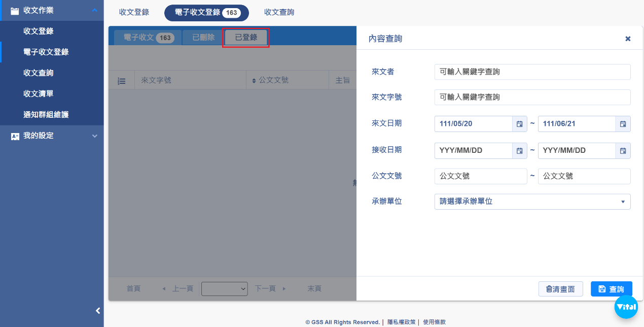Click the 來文者 keyword input field
The height and width of the screenshot is (327, 644).
coord(532,72)
